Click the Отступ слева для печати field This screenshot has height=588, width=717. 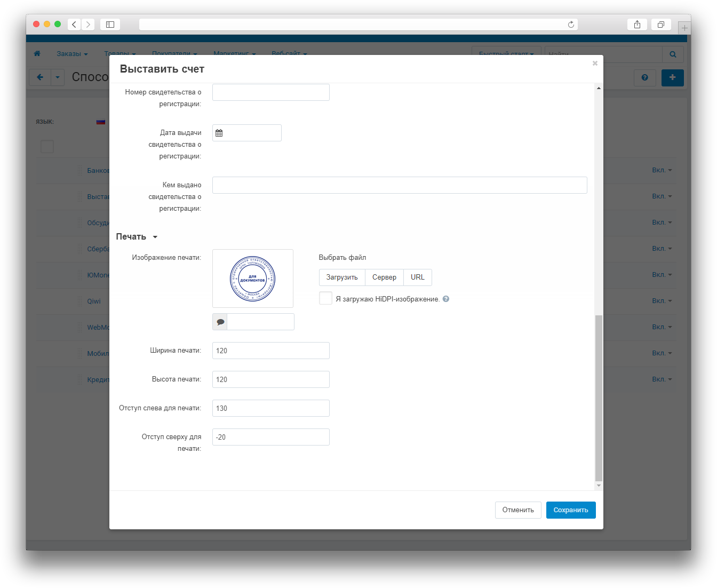(x=271, y=408)
